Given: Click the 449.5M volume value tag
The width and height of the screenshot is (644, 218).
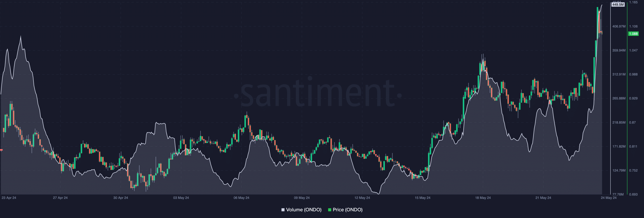Looking at the screenshot, I should click(x=618, y=5).
